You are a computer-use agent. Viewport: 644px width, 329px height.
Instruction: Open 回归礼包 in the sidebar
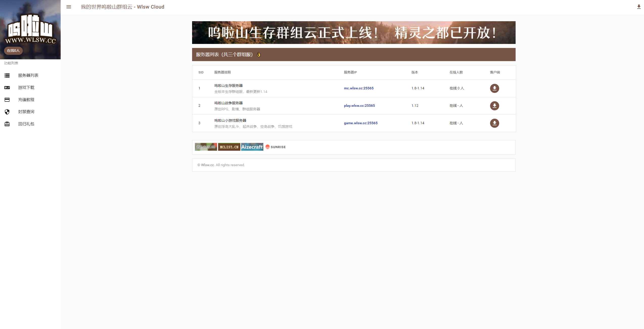(30, 124)
